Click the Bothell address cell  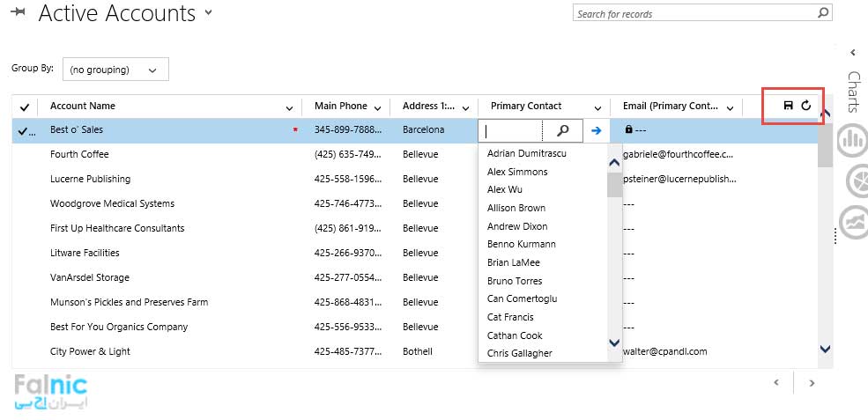pos(418,351)
